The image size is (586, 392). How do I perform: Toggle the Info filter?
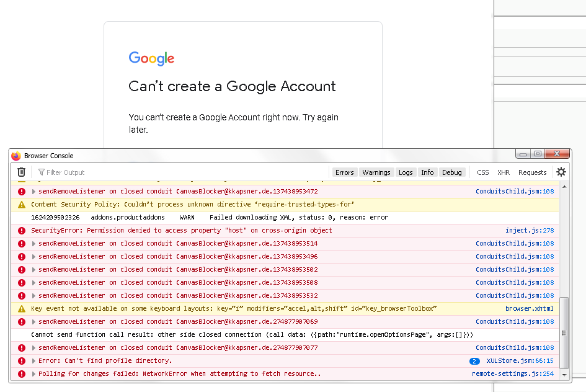[427, 172]
